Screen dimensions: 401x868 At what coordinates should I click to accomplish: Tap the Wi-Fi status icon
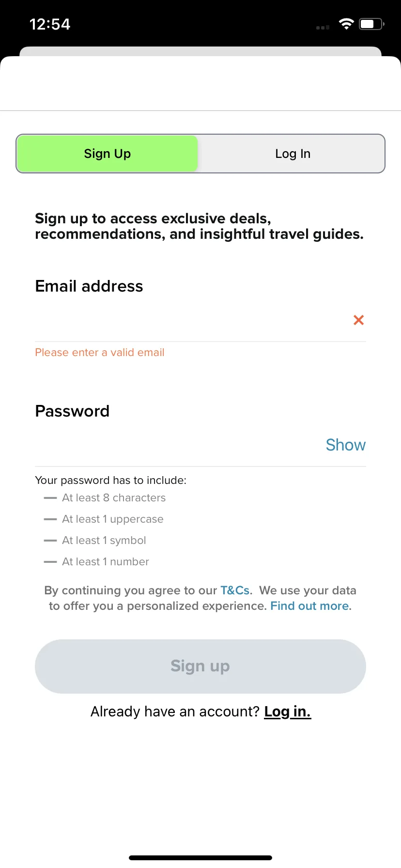click(346, 24)
